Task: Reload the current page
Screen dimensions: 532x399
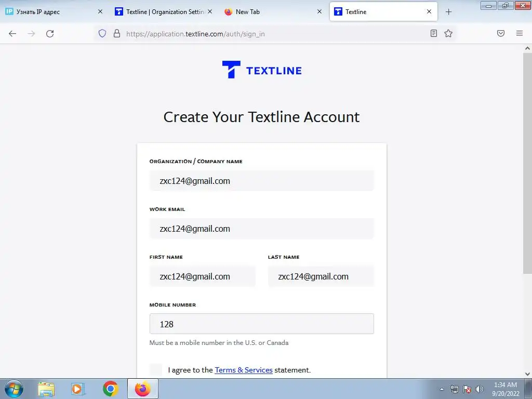Action: [x=50, y=34]
